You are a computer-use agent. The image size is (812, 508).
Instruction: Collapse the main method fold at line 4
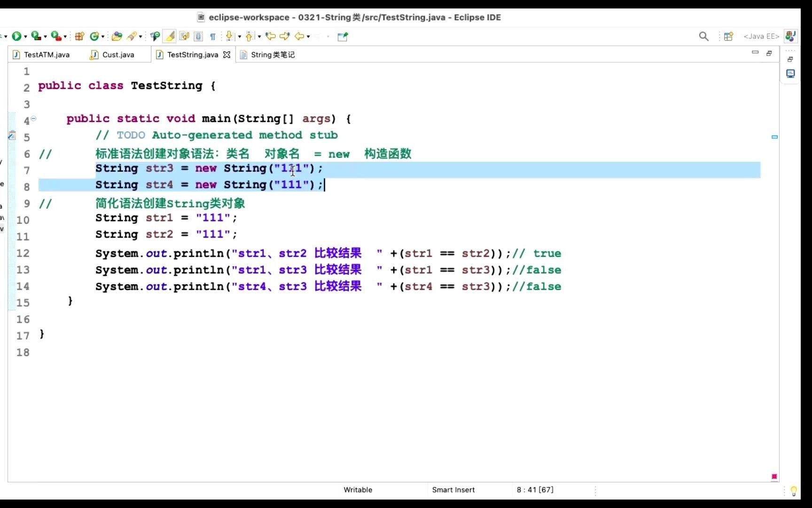point(34,119)
